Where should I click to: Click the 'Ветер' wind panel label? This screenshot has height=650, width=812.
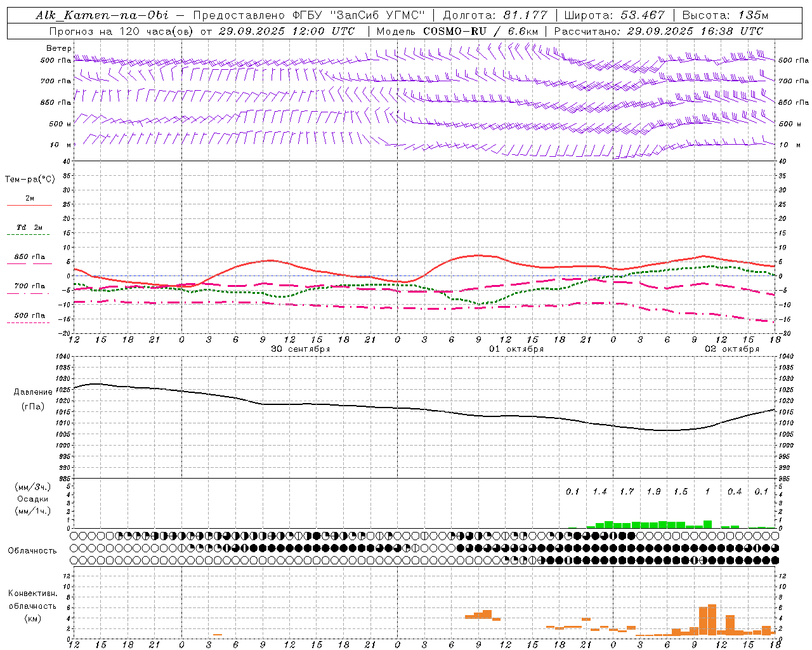click(x=59, y=48)
